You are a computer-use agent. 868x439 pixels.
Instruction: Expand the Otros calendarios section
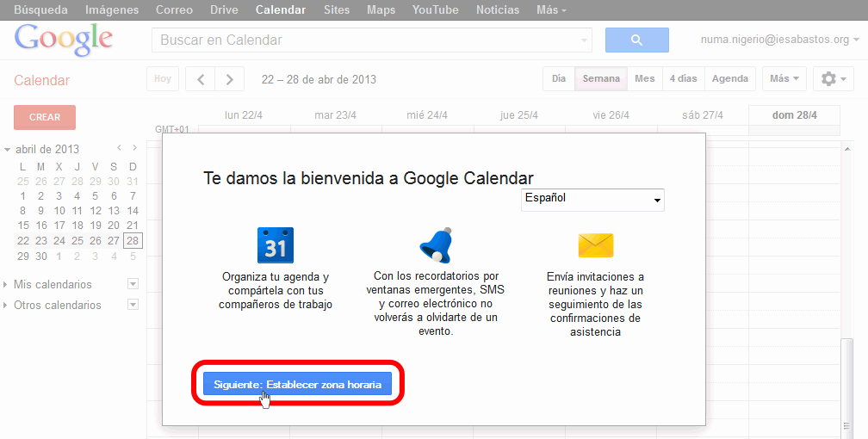[5, 305]
